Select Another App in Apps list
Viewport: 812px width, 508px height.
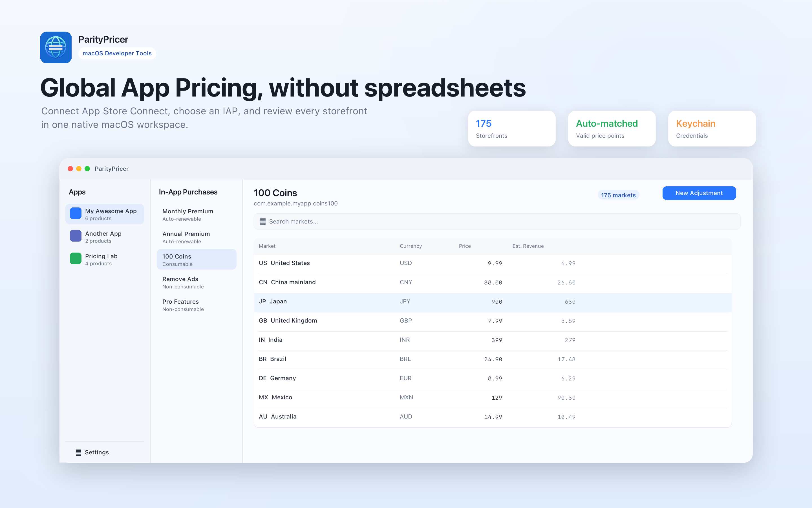pyautogui.click(x=105, y=237)
